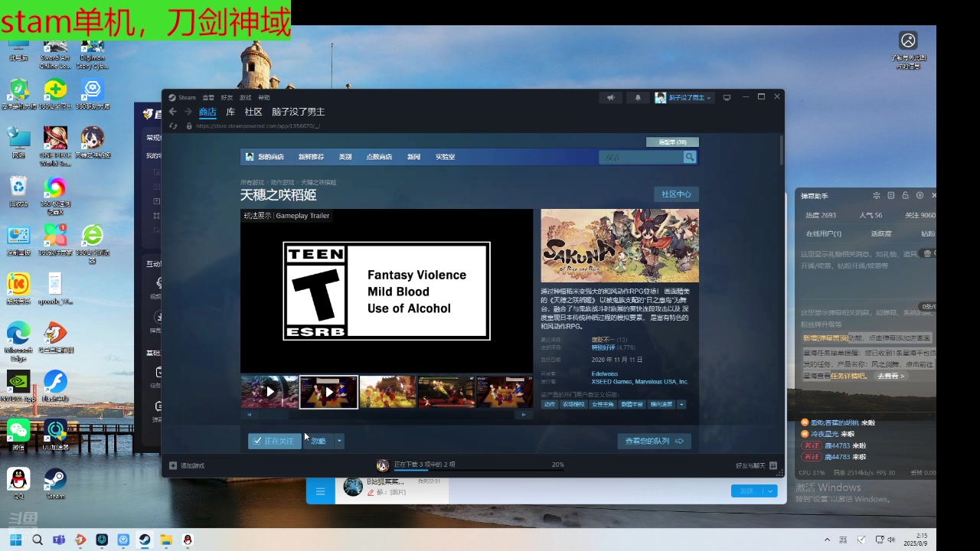The height and width of the screenshot is (551, 980).
Task: Open the publisher XSEED Games link
Action: point(611,381)
